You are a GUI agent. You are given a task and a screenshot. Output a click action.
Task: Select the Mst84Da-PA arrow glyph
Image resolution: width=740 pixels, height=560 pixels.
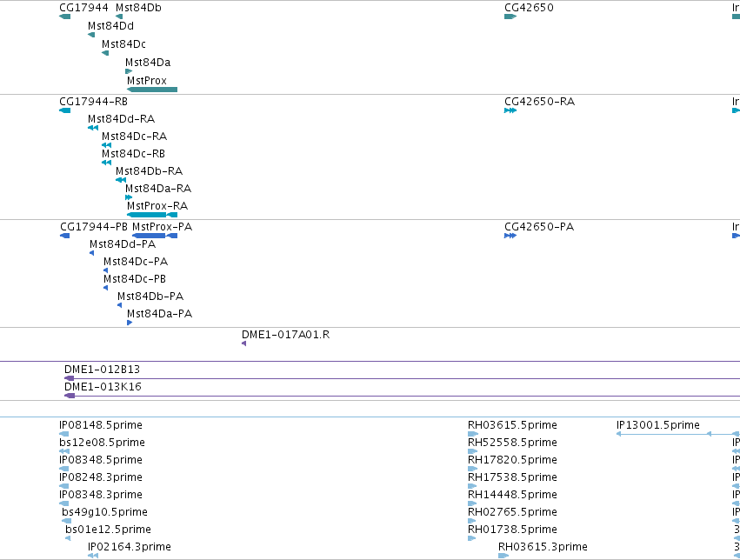click(x=130, y=323)
